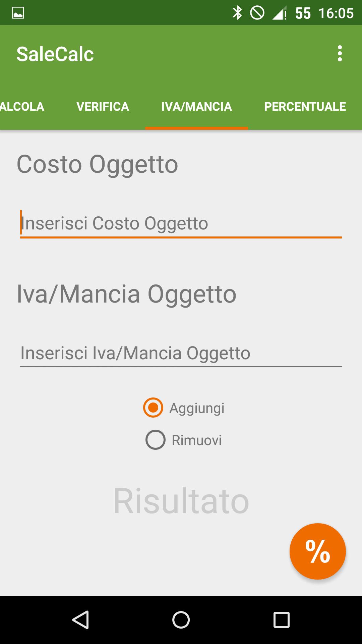Open the three-dot overflow menu

tap(340, 54)
